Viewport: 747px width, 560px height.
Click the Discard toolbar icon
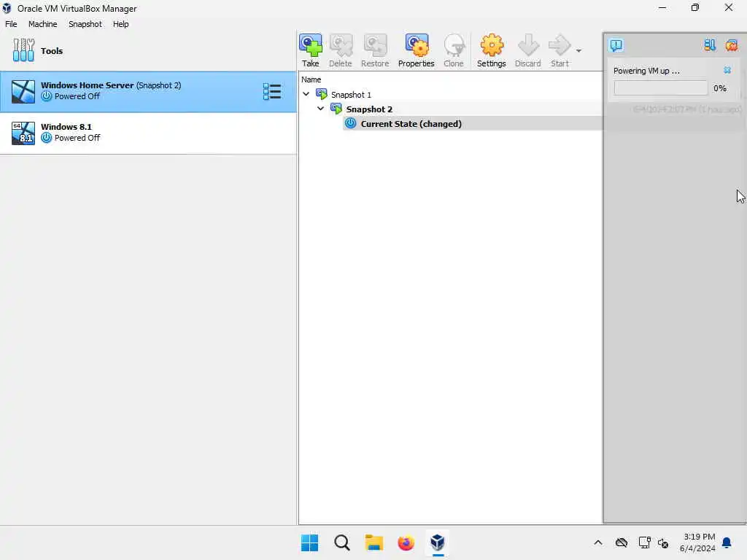coord(528,50)
